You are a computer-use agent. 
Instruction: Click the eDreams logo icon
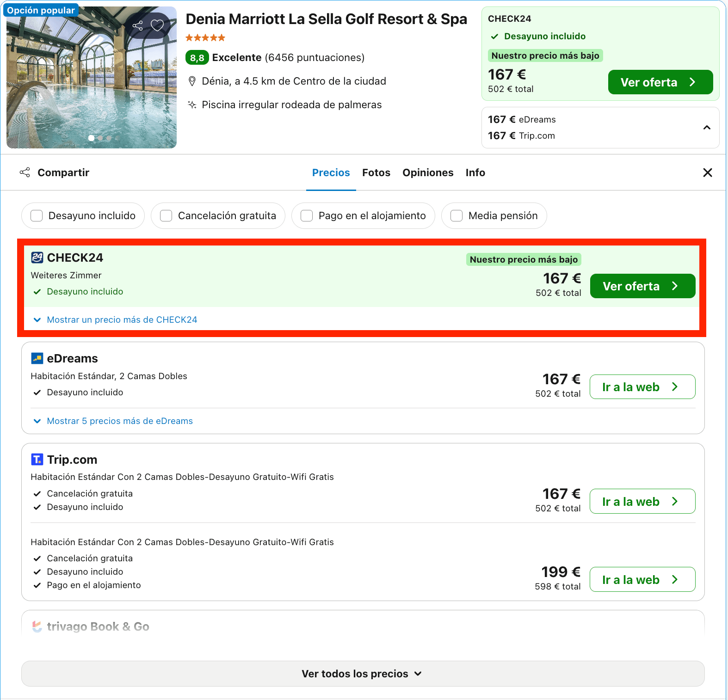click(x=37, y=358)
